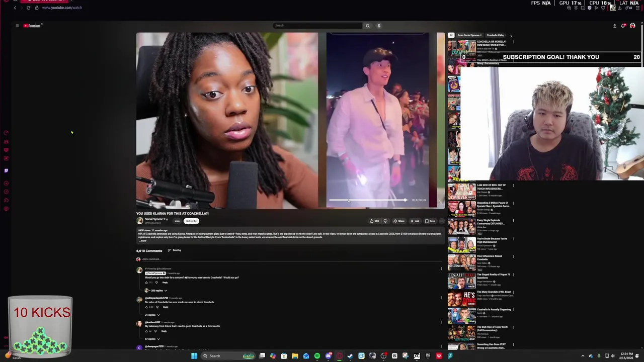
Task: Open the Opera GX browser taskbar icon
Action: (x=339, y=356)
